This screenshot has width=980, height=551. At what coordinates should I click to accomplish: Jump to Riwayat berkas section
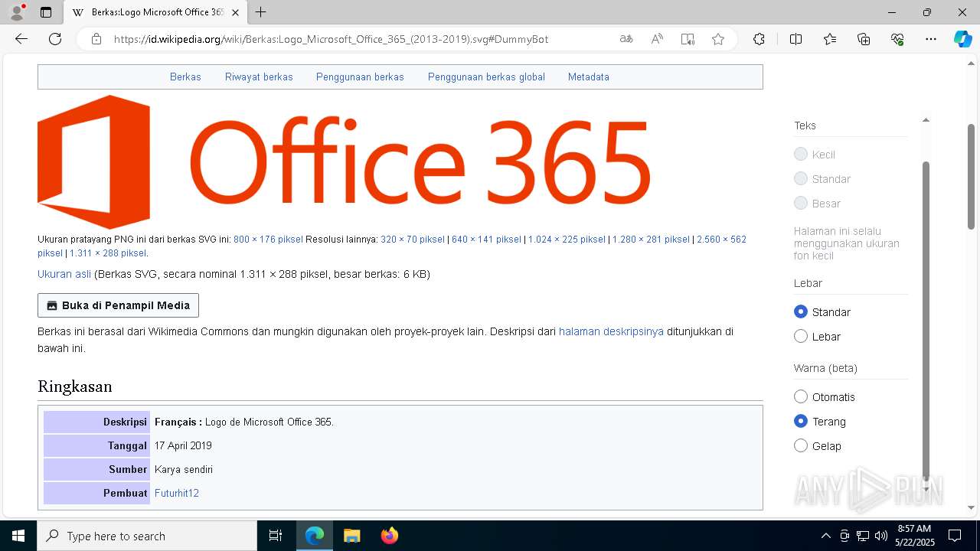tap(259, 77)
